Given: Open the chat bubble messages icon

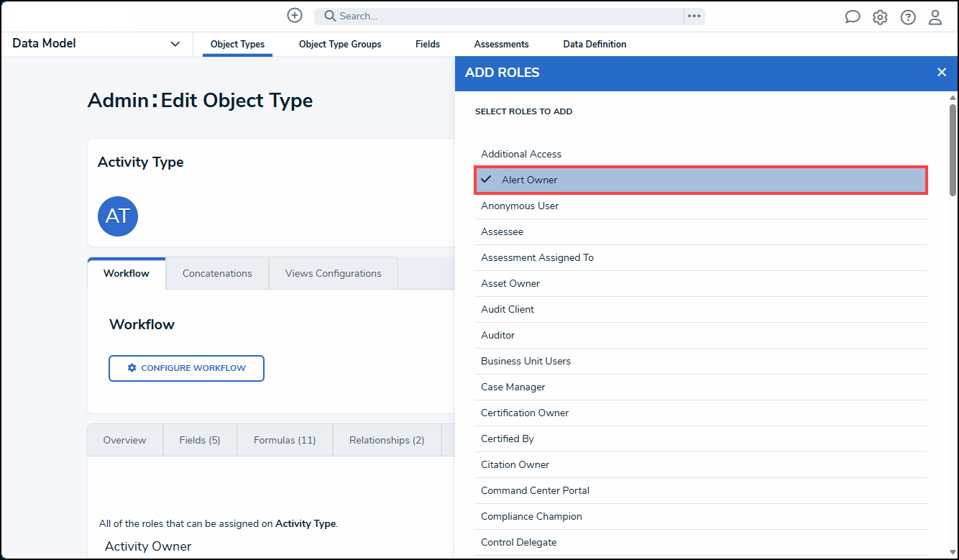Looking at the screenshot, I should coord(852,17).
